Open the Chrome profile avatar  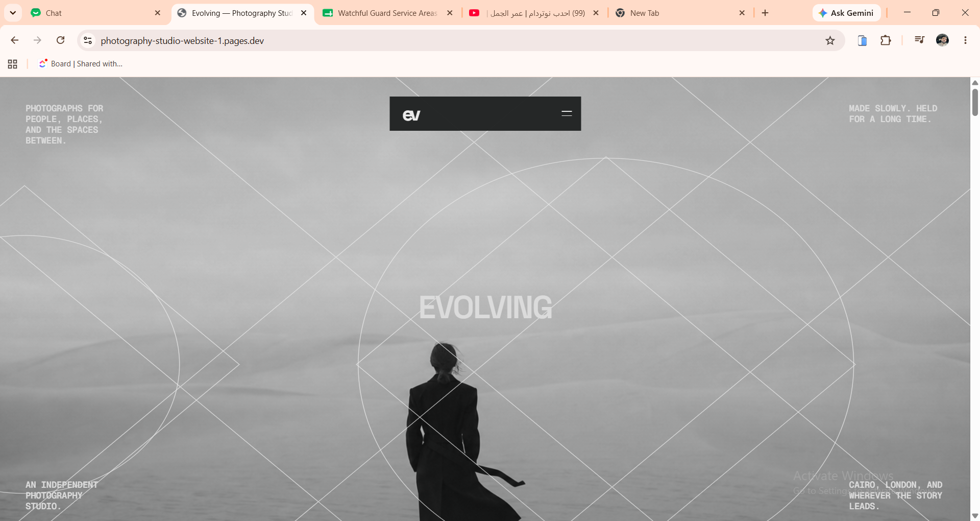click(942, 40)
